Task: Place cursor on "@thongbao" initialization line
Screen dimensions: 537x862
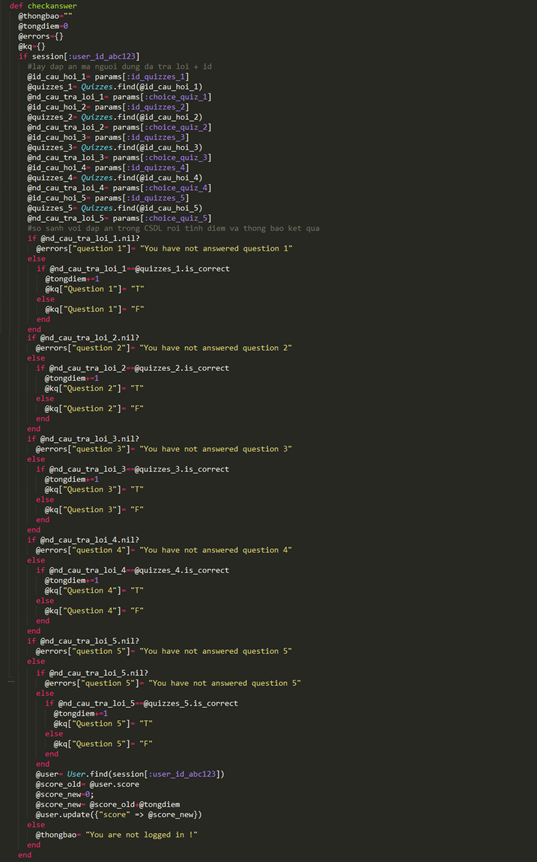Action: [x=45, y=16]
